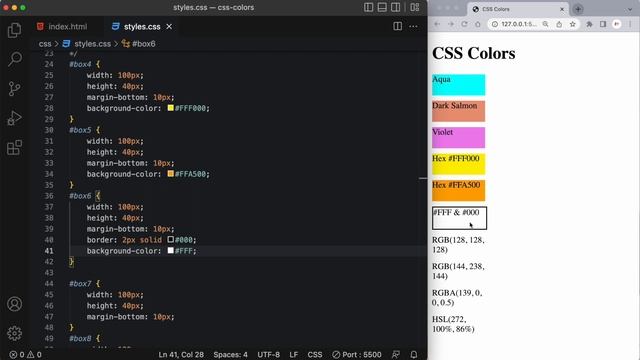The image size is (640, 360).
Task: Click the #FFF & #000 bordered box
Action: tap(459, 218)
